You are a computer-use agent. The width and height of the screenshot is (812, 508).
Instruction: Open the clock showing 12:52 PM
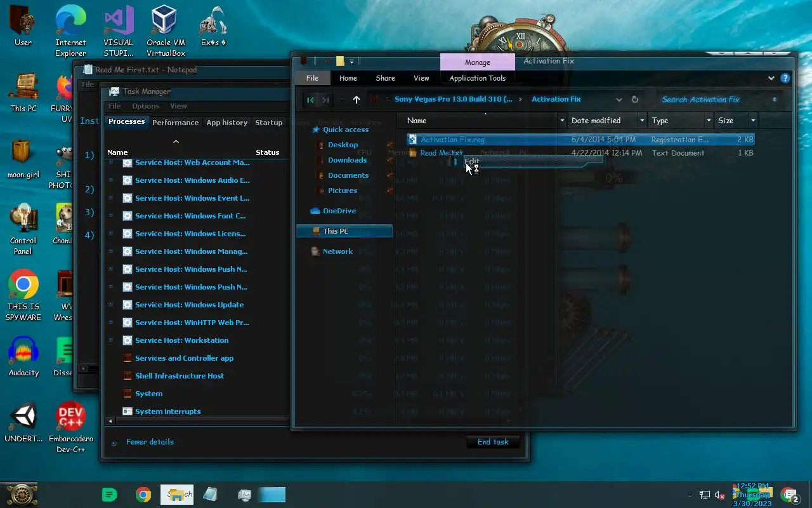click(x=752, y=495)
